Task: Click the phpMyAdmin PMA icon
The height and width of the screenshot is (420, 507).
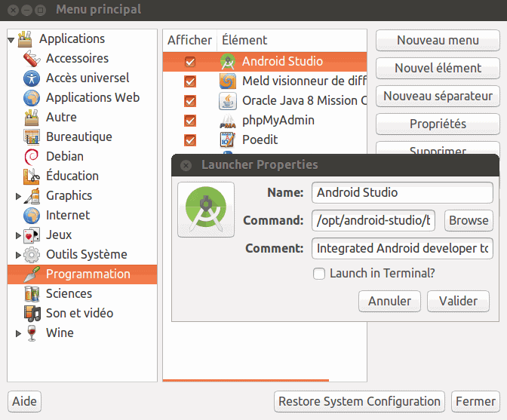Action: (228, 121)
